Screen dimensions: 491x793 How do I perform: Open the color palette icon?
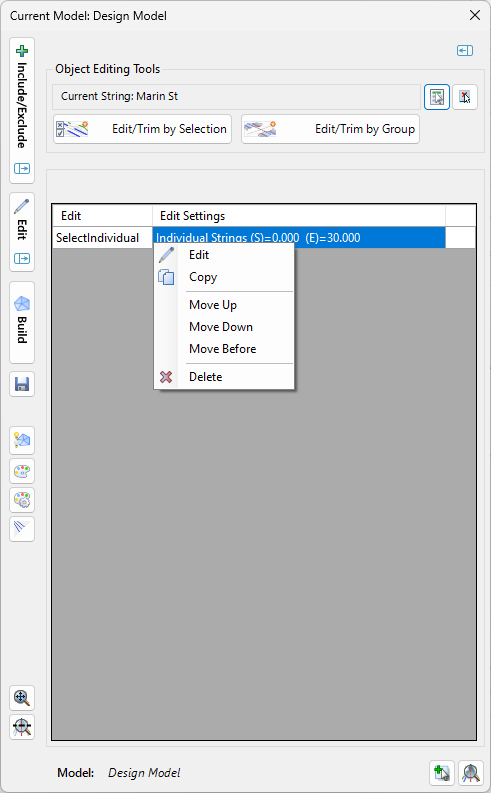click(22, 472)
